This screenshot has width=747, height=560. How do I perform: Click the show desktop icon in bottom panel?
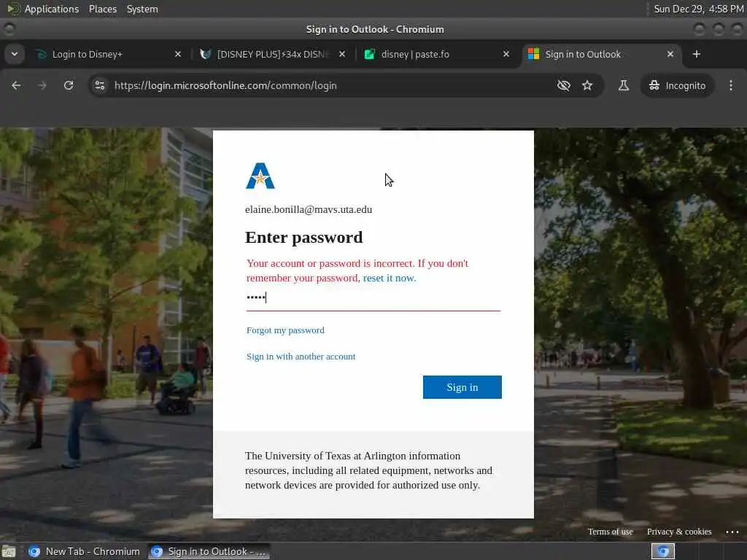tap(9, 551)
